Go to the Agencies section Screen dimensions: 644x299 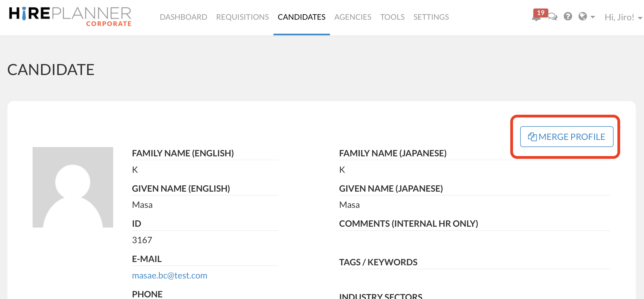pyautogui.click(x=353, y=17)
